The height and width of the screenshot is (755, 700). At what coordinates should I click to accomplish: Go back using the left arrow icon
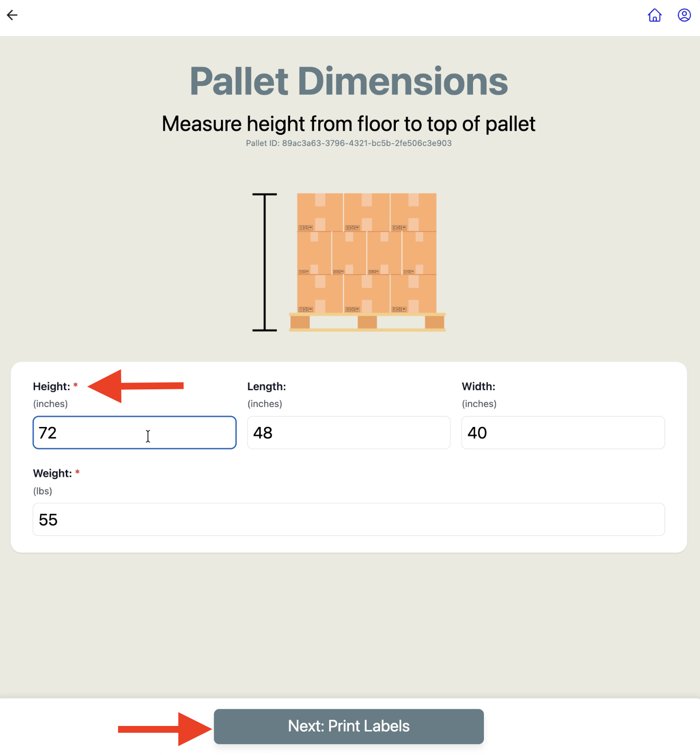(12, 15)
